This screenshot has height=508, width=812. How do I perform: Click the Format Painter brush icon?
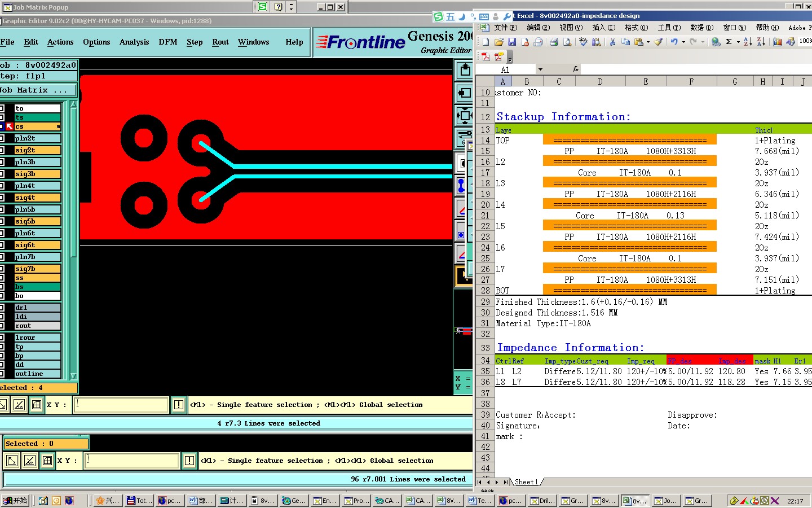(658, 42)
